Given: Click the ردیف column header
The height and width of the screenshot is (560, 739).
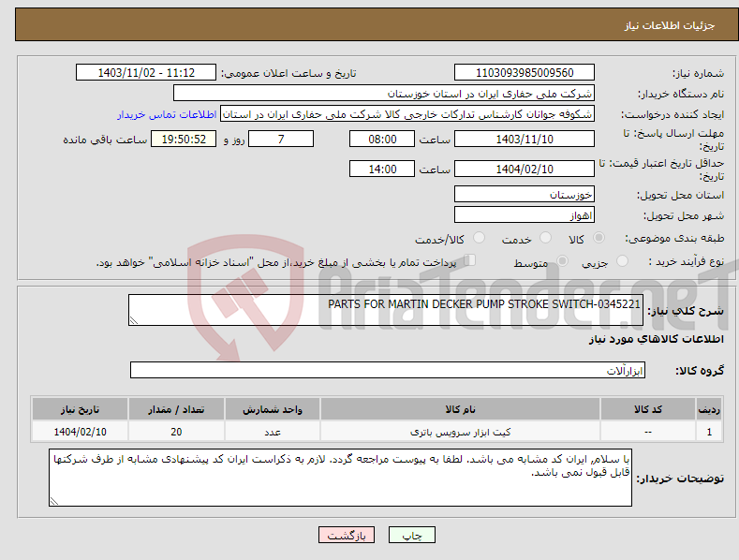Looking at the screenshot, I should [709, 409].
